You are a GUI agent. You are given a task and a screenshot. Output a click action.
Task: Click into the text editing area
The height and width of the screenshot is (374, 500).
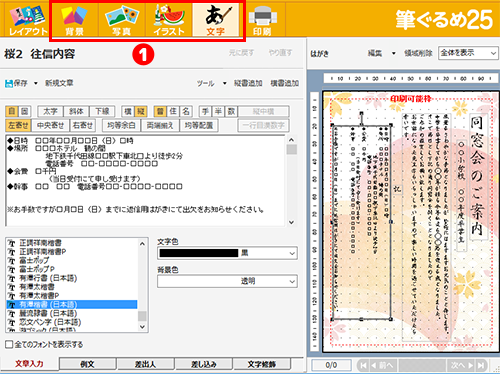(145, 181)
